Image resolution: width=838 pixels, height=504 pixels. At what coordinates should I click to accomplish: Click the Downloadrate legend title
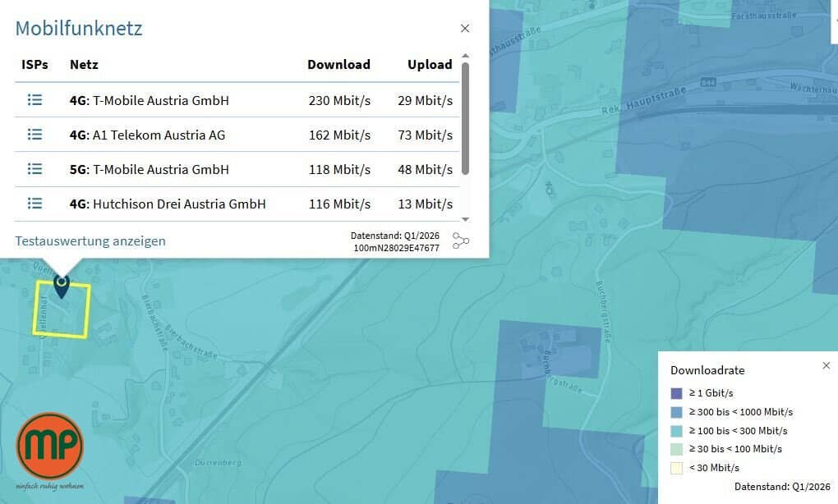[707, 370]
